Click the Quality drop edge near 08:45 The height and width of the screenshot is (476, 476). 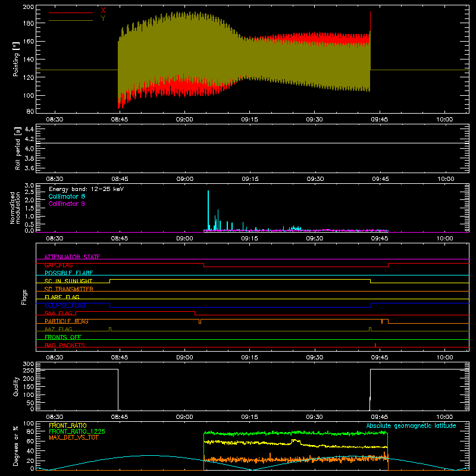pos(118,390)
